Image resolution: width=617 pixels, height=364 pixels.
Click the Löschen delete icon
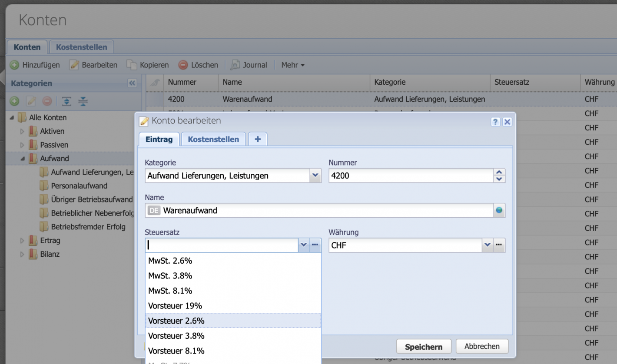[x=182, y=65]
